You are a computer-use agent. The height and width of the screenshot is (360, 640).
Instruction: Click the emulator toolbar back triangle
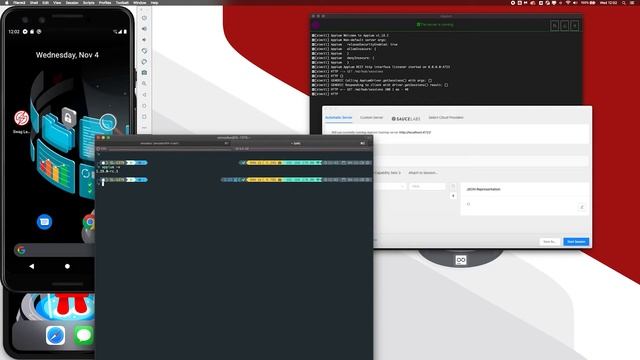pyautogui.click(x=144, y=95)
